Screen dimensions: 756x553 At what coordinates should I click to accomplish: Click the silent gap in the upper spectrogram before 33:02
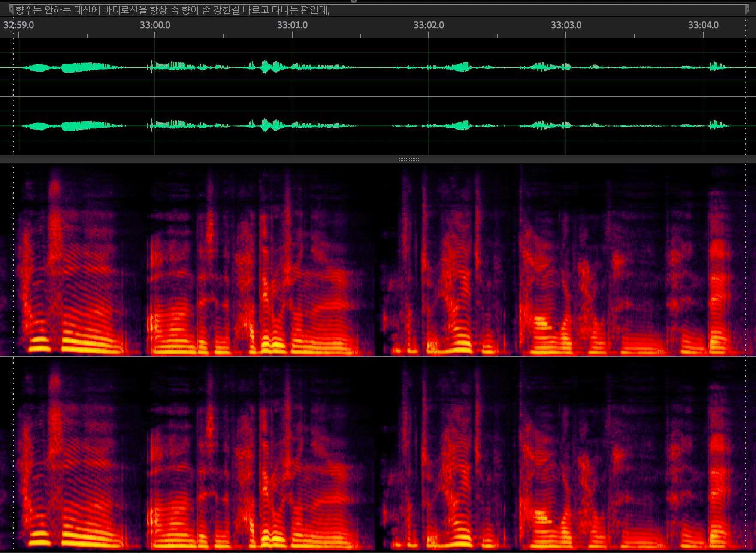pos(378,258)
